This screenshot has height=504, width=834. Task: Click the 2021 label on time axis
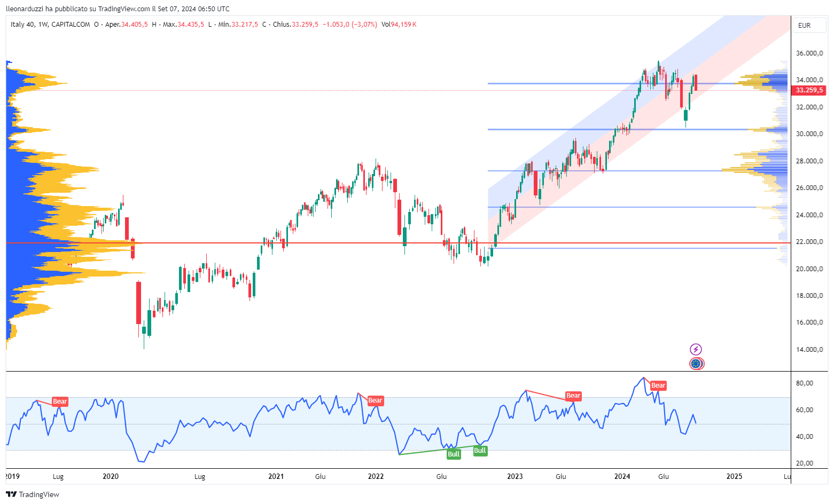[x=276, y=476]
